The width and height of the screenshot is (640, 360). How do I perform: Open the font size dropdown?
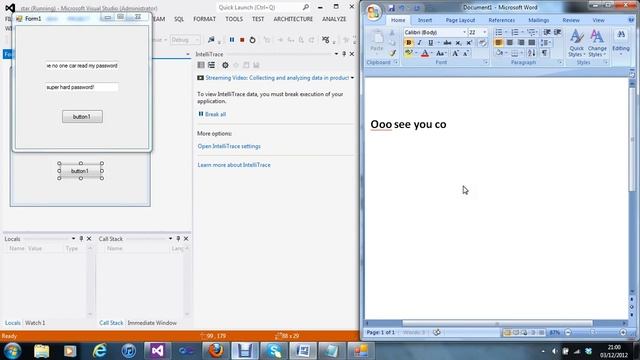point(484,32)
